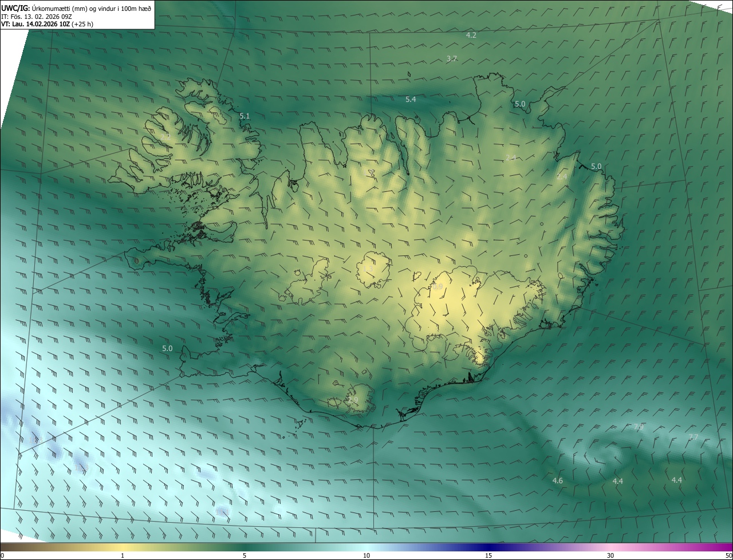Click the colorbar tick label 1
733x560 pixels.
point(123,556)
